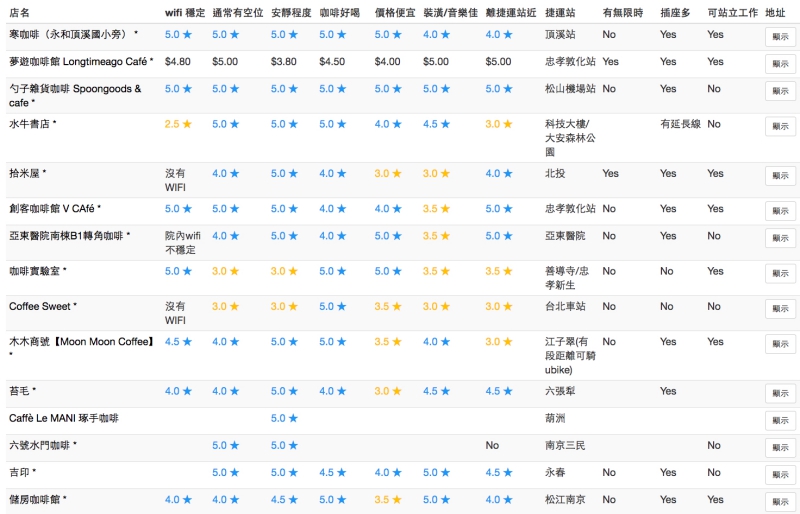The height and width of the screenshot is (514, 800).
Task: Click the 5.0 star quietness rating of Caffè Le MANI
Action: coord(284,418)
